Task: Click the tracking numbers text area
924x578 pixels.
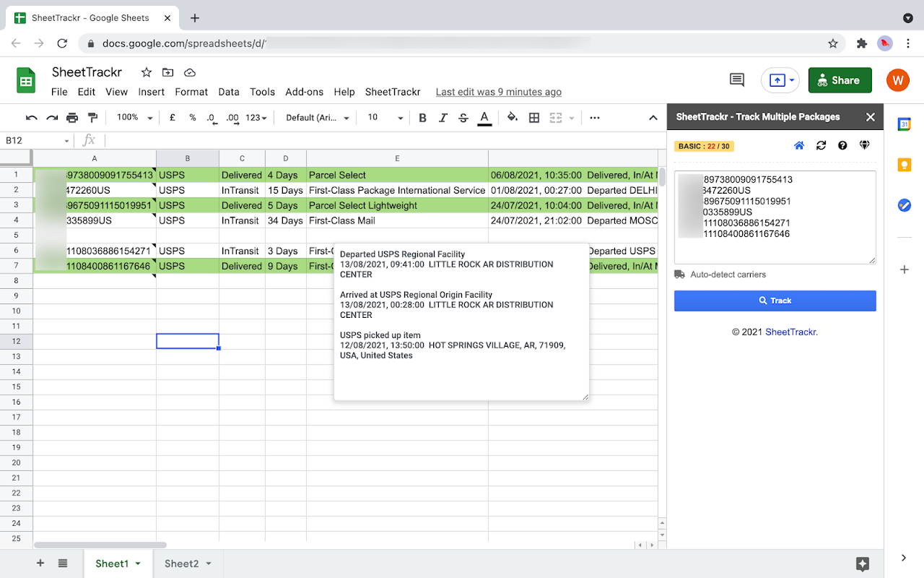Action: pos(775,217)
